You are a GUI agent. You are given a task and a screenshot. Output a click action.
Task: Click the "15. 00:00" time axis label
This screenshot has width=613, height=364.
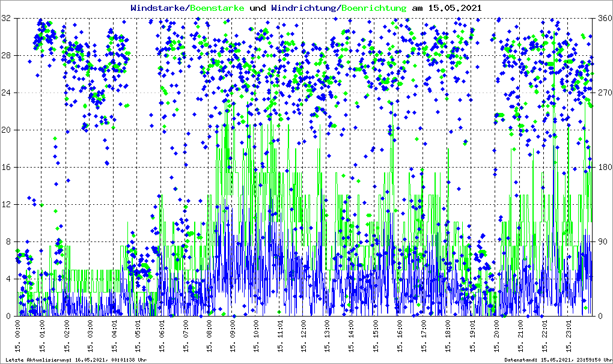[18, 337]
